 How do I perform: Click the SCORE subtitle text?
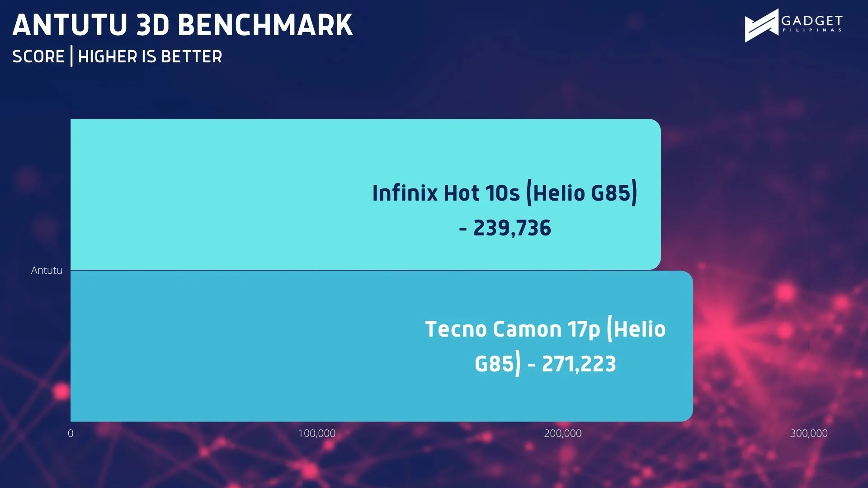(x=38, y=57)
